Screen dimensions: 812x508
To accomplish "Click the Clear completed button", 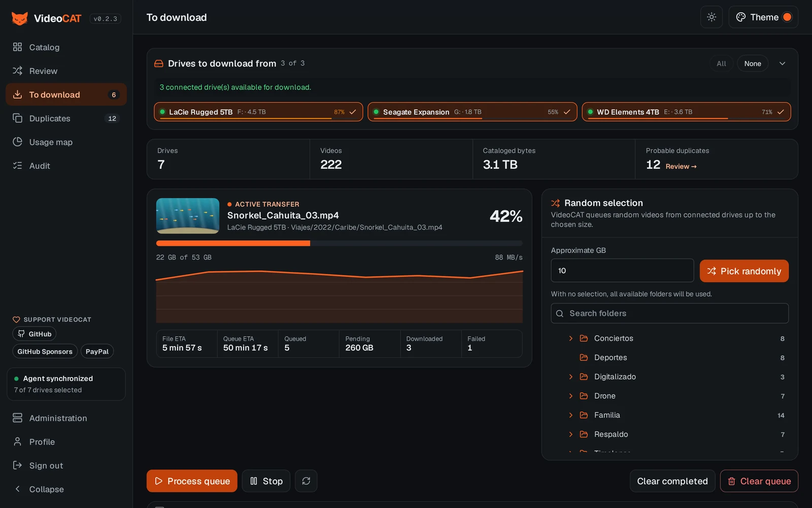I will pyautogui.click(x=672, y=481).
